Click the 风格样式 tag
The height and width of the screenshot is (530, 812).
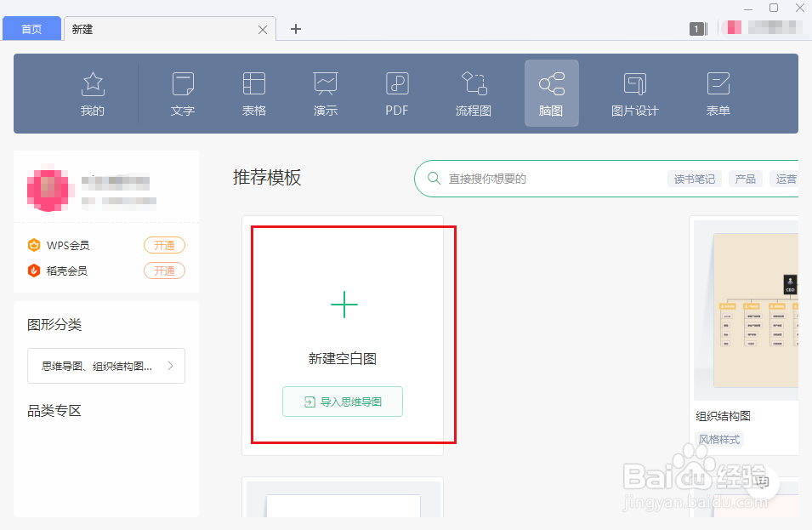718,439
